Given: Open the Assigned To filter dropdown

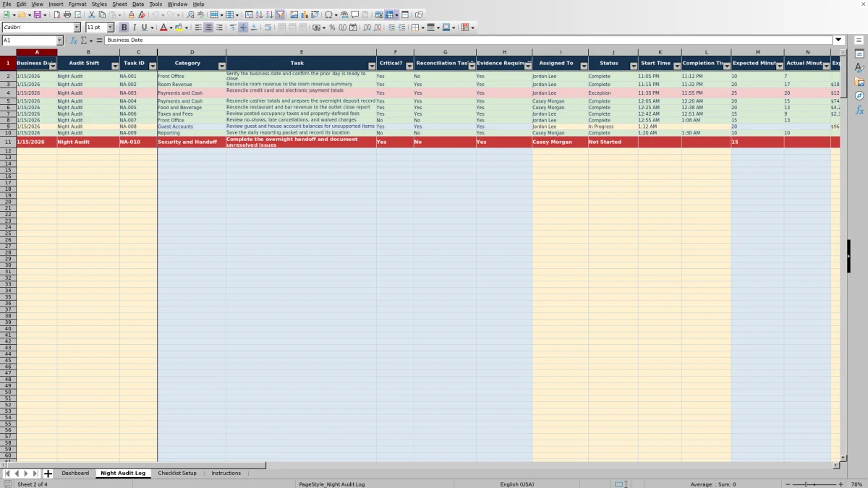Looking at the screenshot, I should pyautogui.click(x=584, y=66).
